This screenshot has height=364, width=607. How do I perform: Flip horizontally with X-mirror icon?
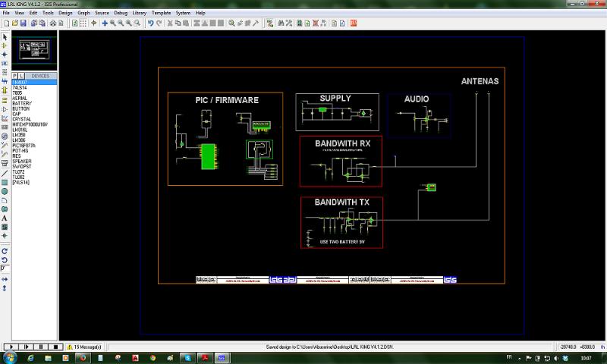click(5, 279)
